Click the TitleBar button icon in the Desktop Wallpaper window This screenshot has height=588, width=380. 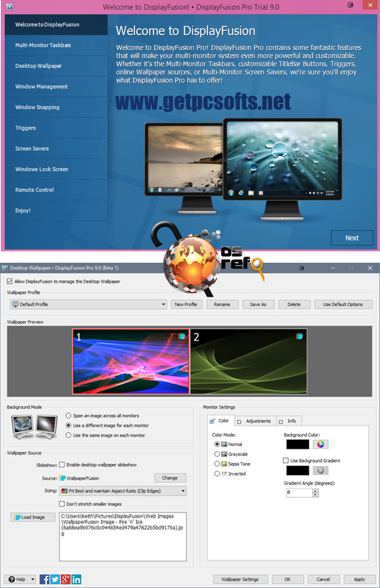[301, 268]
